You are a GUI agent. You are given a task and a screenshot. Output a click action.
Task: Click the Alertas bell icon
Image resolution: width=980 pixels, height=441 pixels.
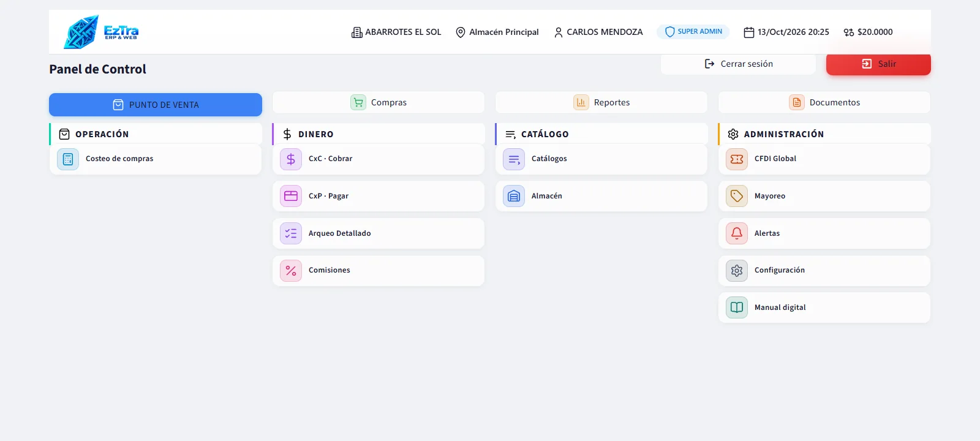pos(737,233)
